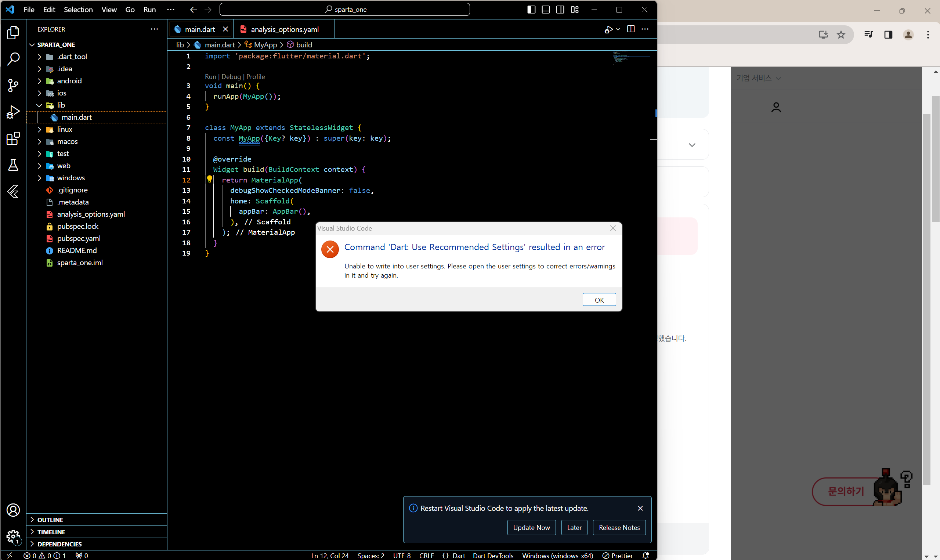Close the main.dart editor tab

[x=225, y=29]
